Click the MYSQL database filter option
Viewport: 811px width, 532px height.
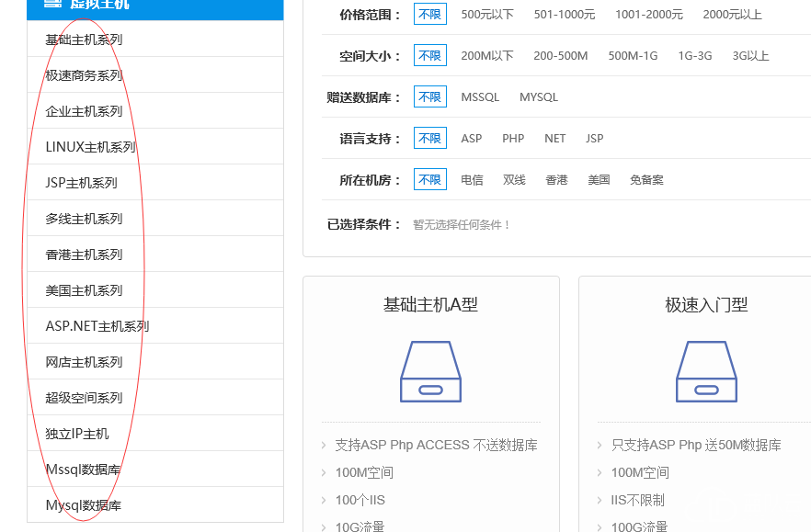point(538,96)
